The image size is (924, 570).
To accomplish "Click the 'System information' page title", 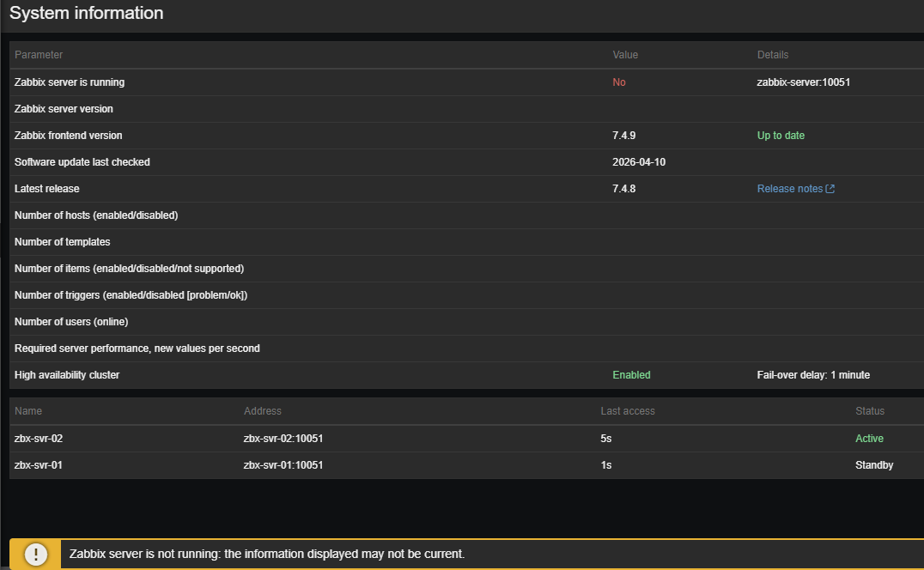I will [x=86, y=14].
